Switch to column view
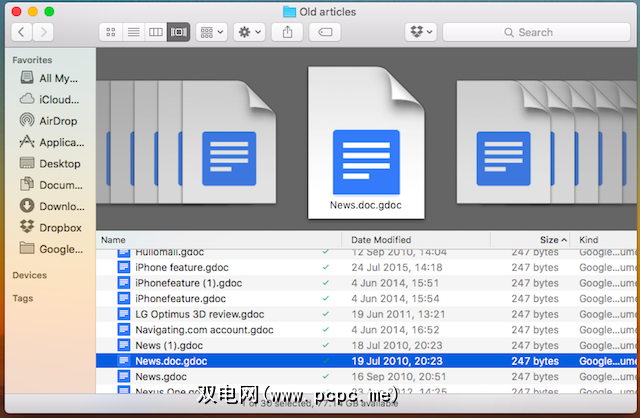The width and height of the screenshot is (640, 418). 156,32
